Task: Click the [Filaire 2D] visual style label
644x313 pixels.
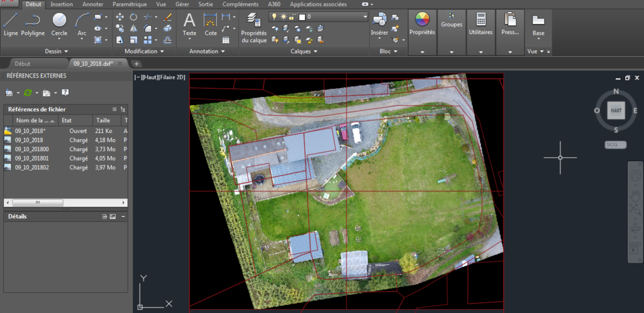Action: point(172,77)
